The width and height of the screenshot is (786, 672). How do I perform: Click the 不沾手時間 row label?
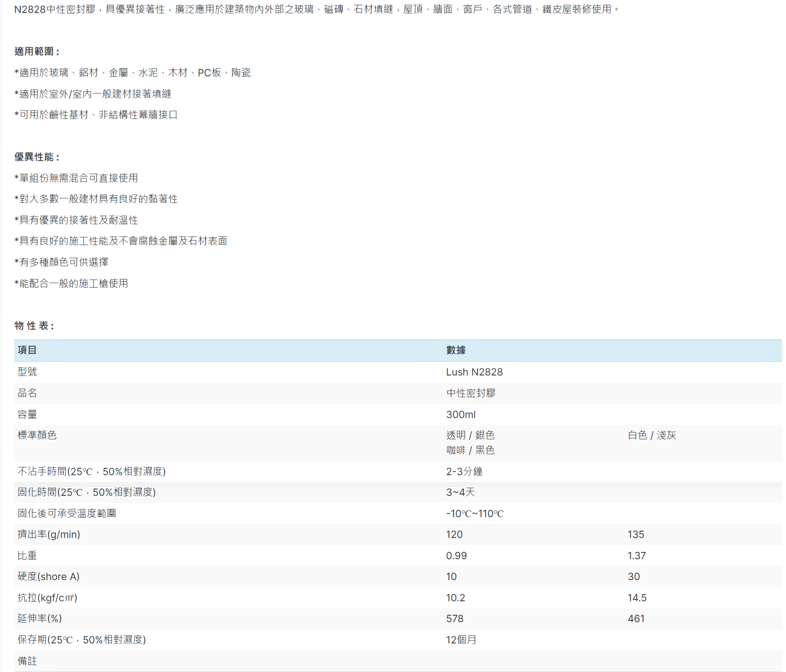coord(91,471)
